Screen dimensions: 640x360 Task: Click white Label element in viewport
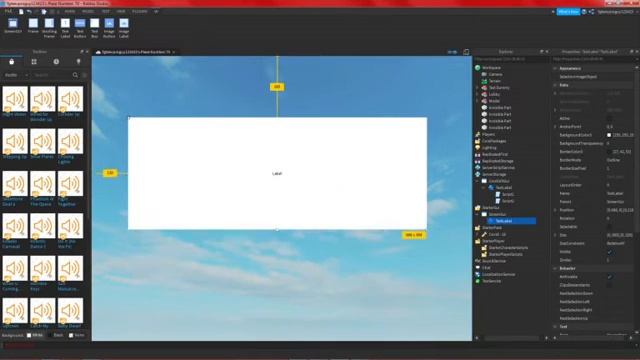click(278, 173)
